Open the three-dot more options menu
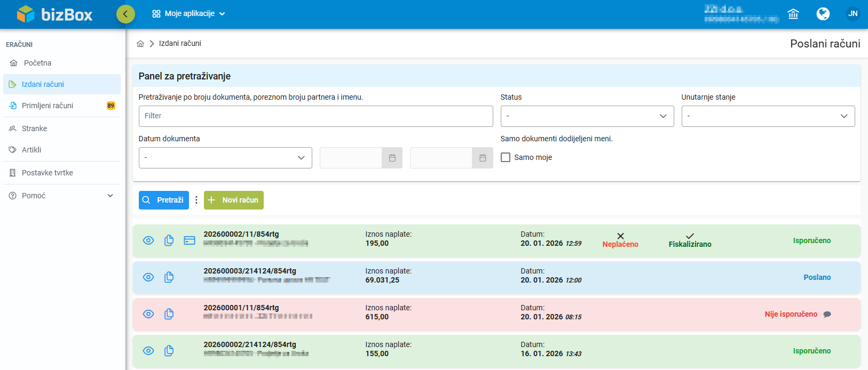Image resolution: width=868 pixels, height=370 pixels. tap(196, 200)
